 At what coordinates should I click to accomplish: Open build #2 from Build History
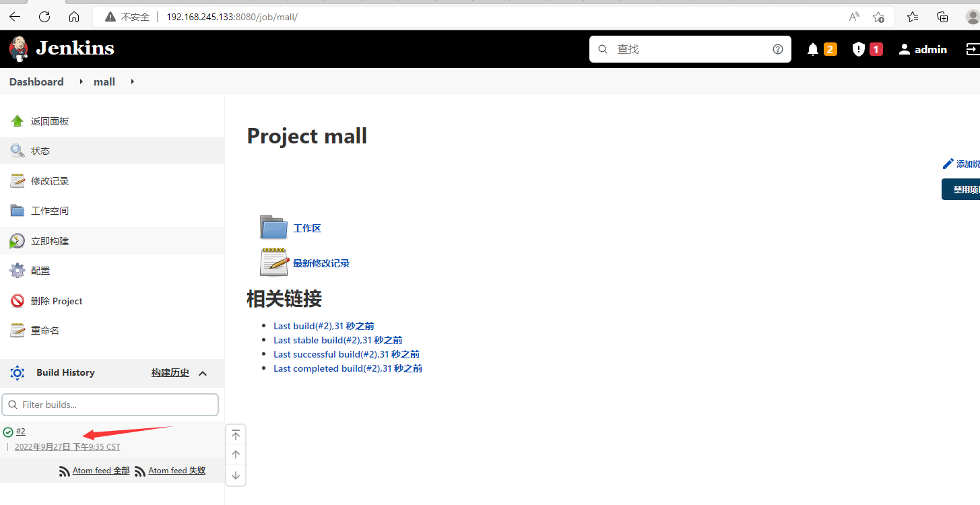pyautogui.click(x=21, y=432)
